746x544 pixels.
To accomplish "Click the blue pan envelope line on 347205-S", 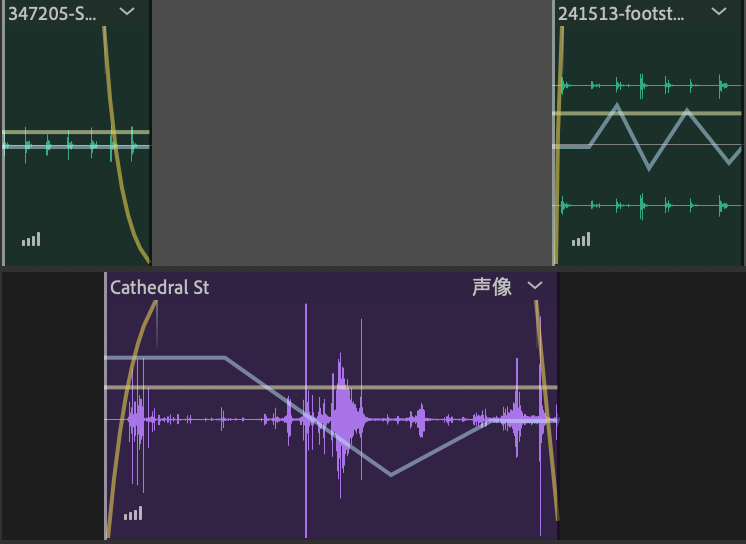I will coord(60,147).
